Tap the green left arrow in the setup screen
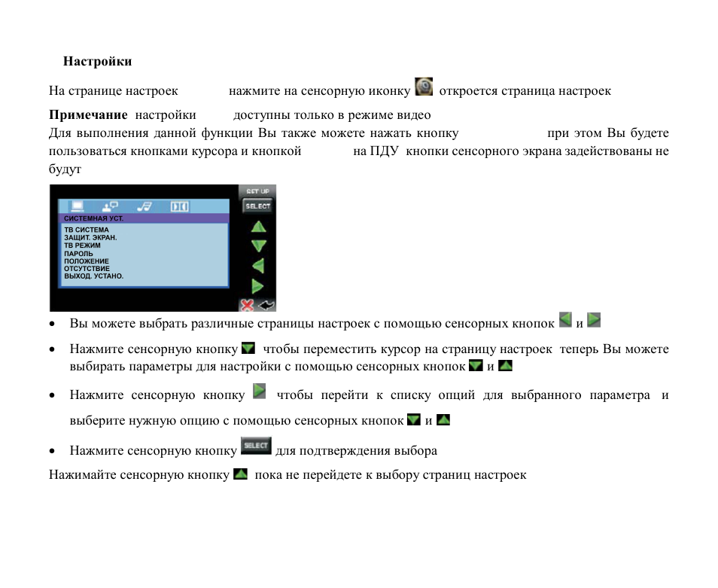 tap(258, 266)
